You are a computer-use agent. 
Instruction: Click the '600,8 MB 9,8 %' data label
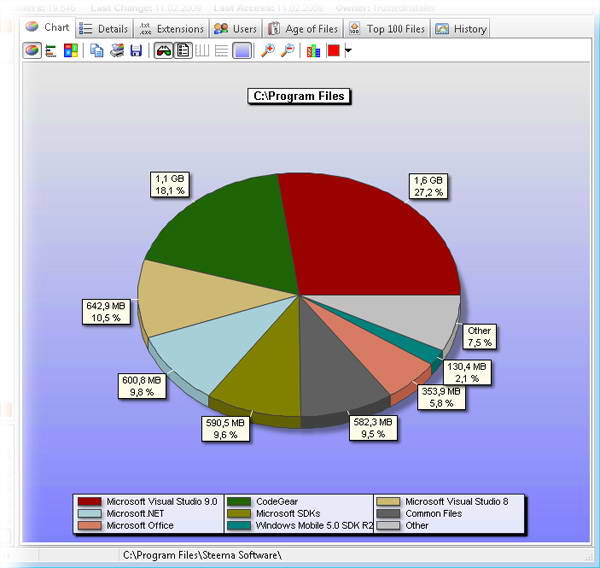tap(142, 386)
